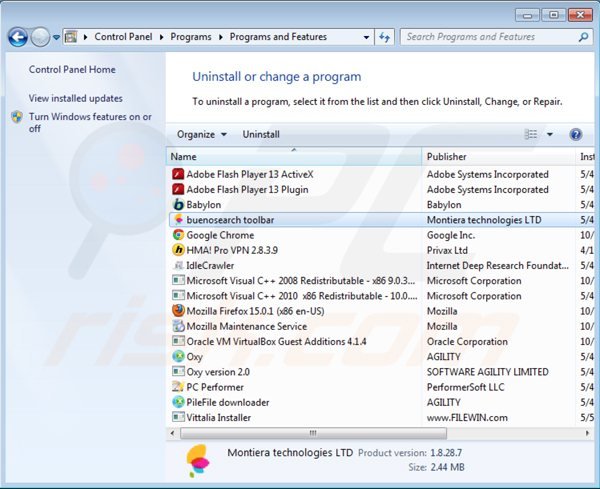Click the Refresh button beside address bar

point(384,37)
